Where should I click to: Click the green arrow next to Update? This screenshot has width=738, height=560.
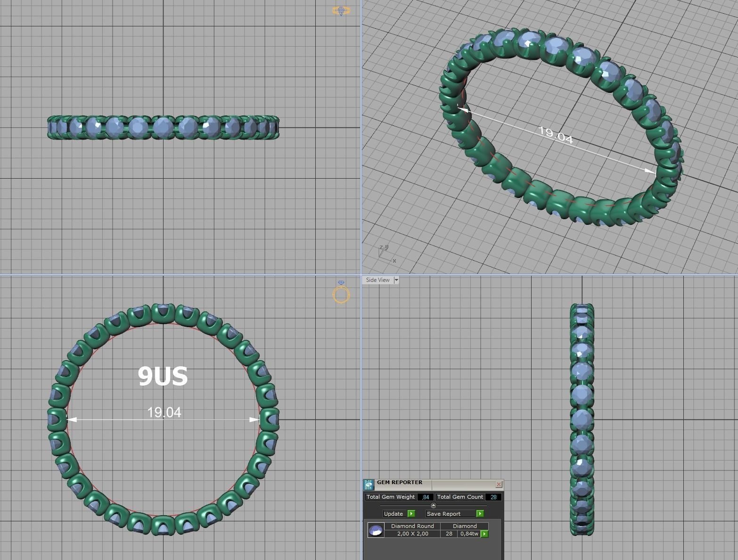[x=411, y=514]
